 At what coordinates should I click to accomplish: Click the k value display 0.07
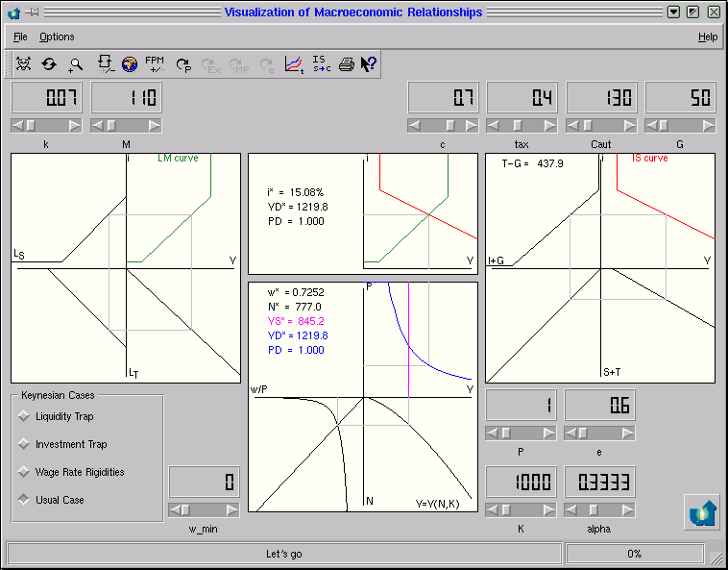47,97
